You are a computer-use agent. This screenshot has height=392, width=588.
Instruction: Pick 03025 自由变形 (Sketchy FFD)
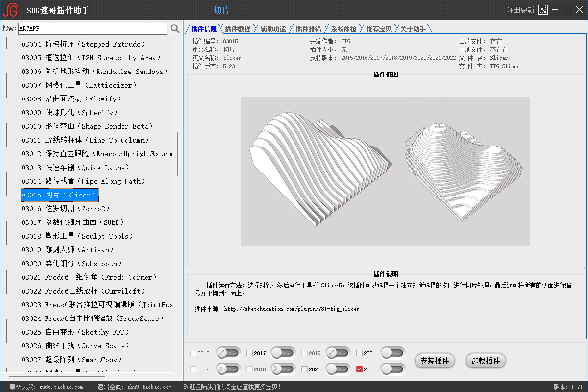pos(75,332)
